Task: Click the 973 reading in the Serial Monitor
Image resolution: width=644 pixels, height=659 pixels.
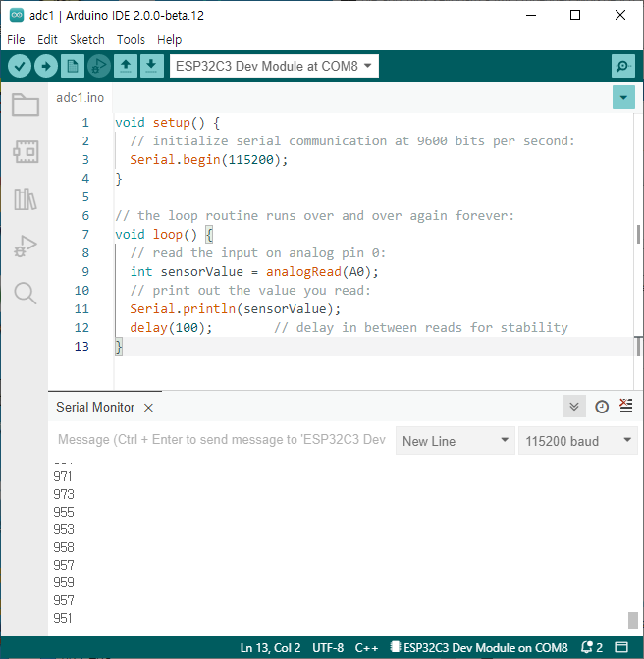Action: tap(64, 494)
